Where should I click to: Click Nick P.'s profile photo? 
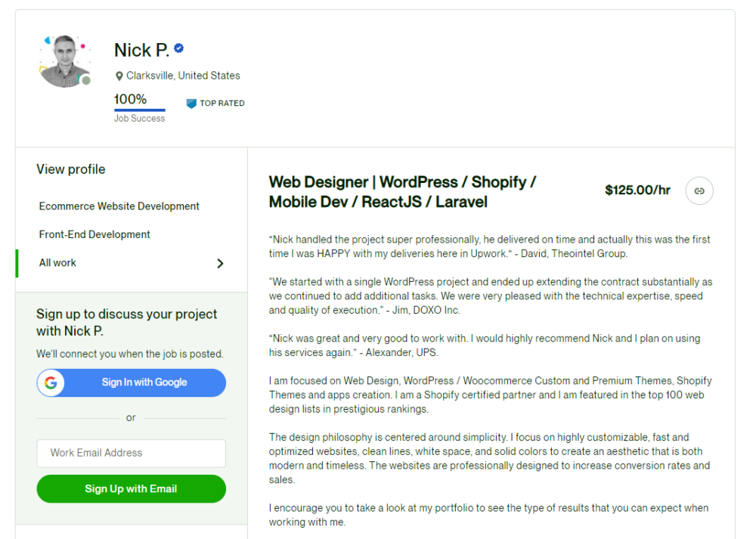(65, 60)
